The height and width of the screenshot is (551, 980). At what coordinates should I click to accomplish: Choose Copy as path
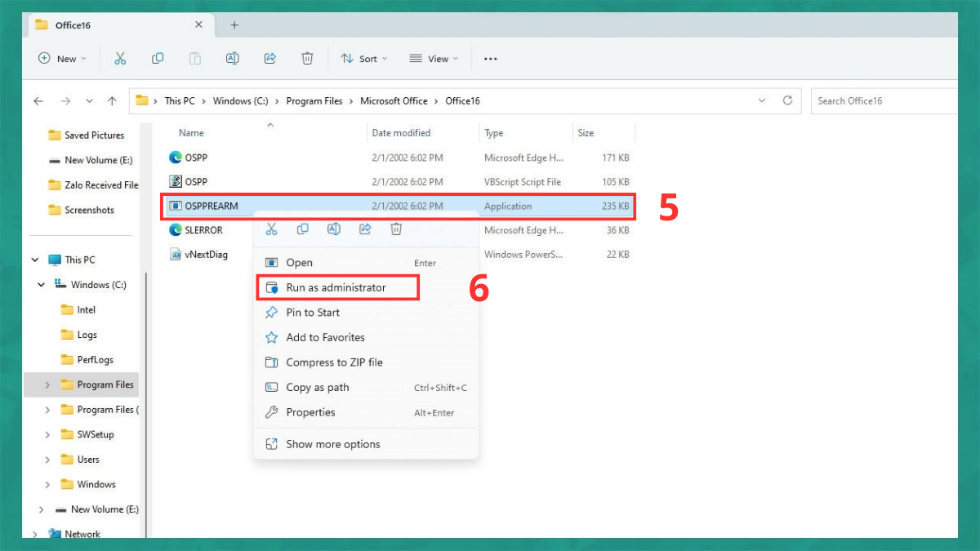pos(366,388)
